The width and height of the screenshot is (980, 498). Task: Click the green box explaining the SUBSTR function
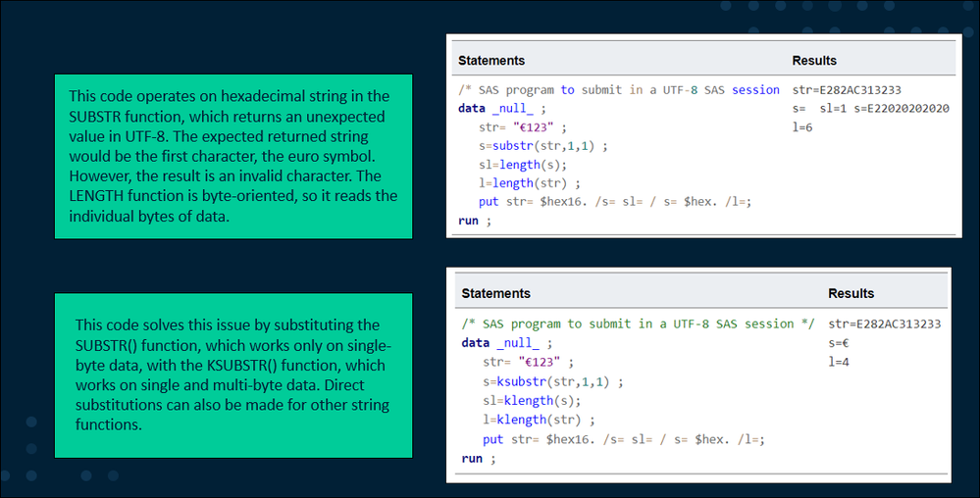pos(233,157)
